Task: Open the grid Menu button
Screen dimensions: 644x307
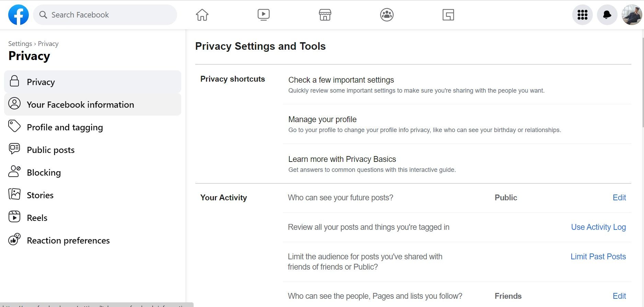Action: tap(582, 15)
